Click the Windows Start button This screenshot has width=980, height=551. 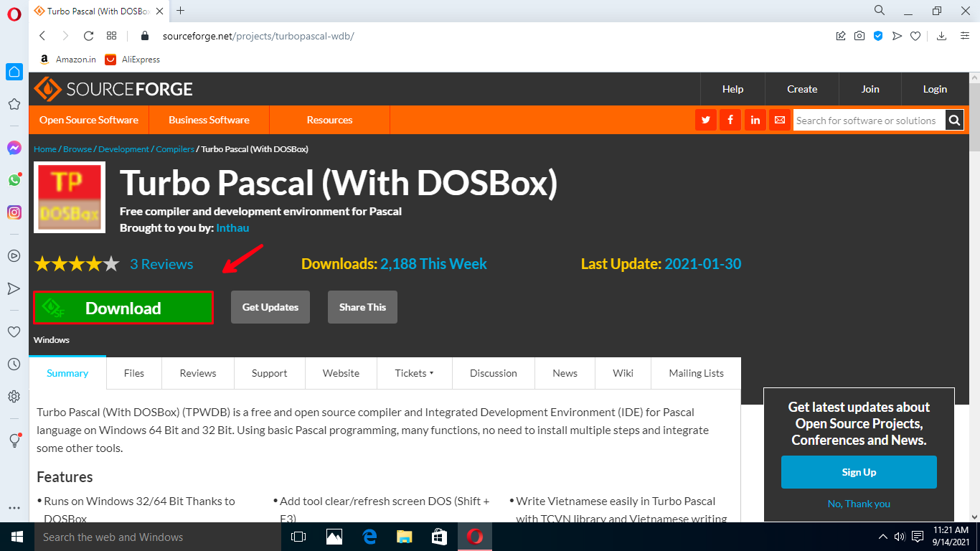point(17,537)
